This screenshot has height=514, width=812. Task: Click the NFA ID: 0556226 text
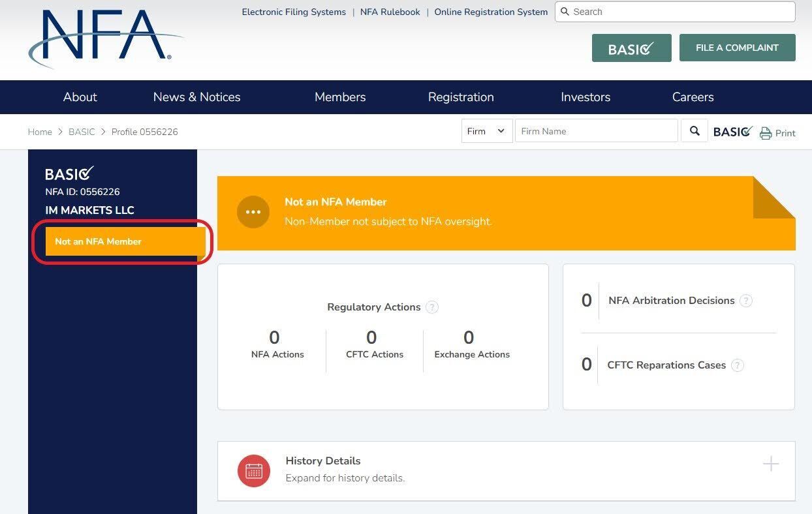(x=82, y=192)
